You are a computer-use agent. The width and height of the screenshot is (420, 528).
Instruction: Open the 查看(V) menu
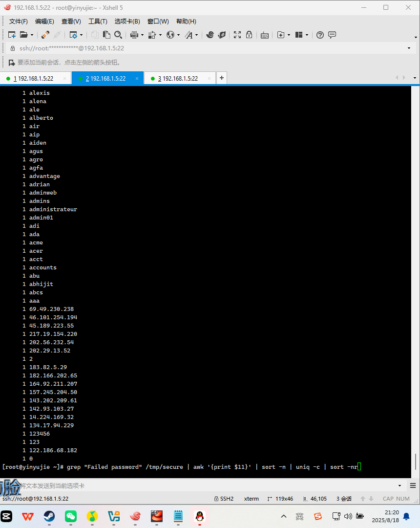coord(71,21)
